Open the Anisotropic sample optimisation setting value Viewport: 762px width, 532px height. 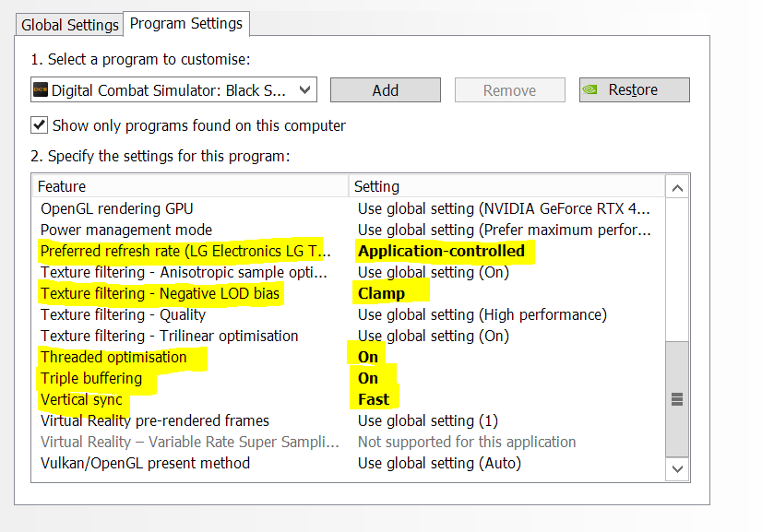(434, 273)
